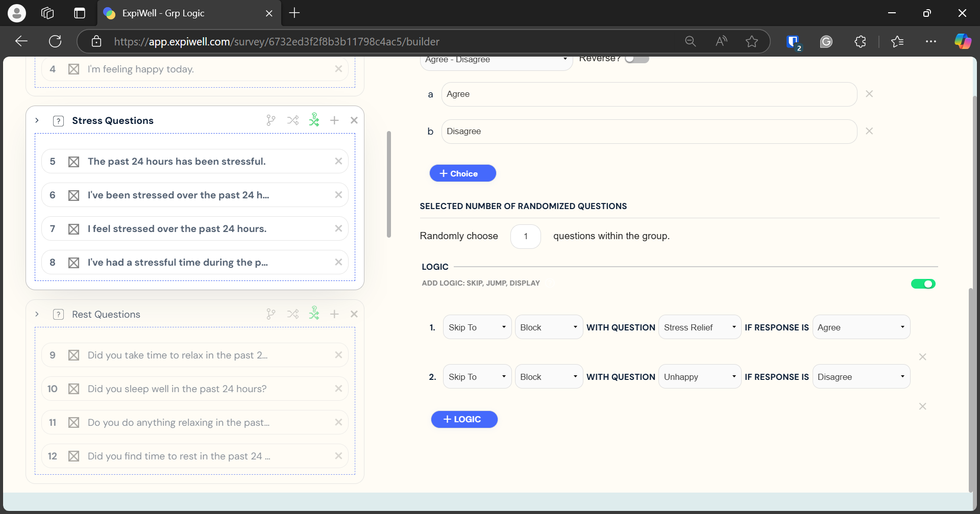Click green random-select icon in Rest Questions

pos(314,314)
